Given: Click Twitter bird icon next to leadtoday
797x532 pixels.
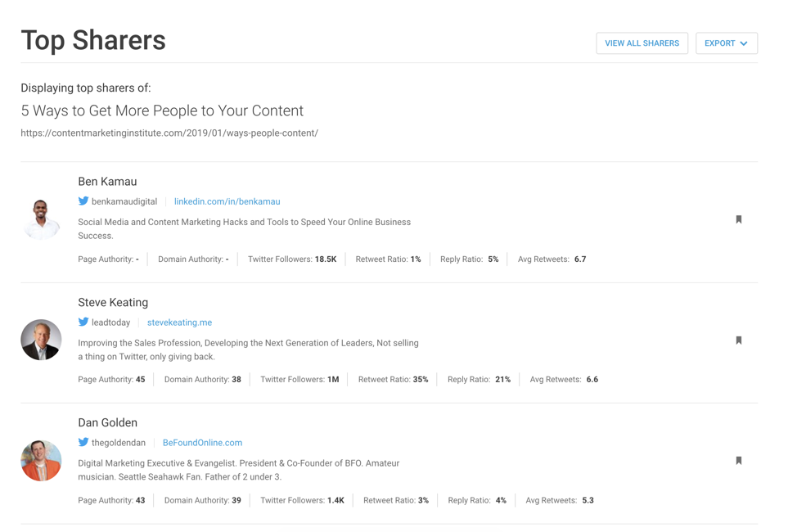Looking at the screenshot, I should tap(83, 322).
